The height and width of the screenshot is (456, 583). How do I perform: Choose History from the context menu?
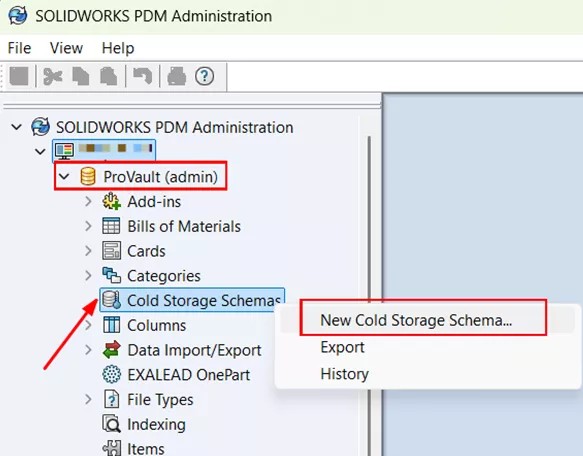[344, 374]
